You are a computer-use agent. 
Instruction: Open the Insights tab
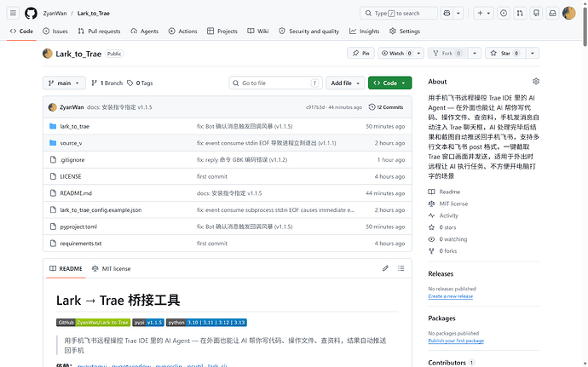tap(365, 32)
